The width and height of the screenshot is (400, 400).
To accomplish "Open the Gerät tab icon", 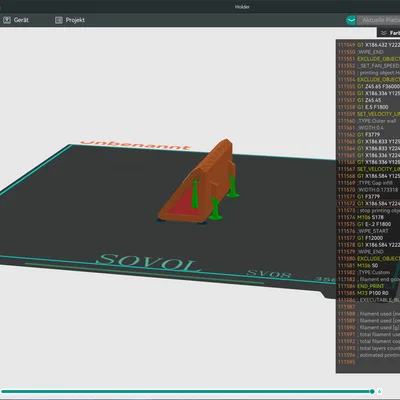I will click(x=7, y=20).
